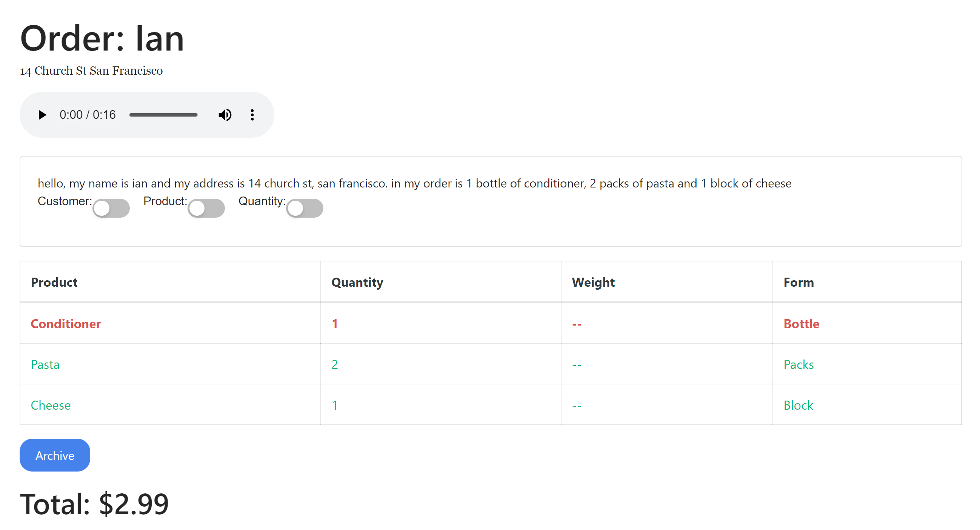Turn on the Quantity toggle
Screen dimensions: 980x530
(305, 208)
